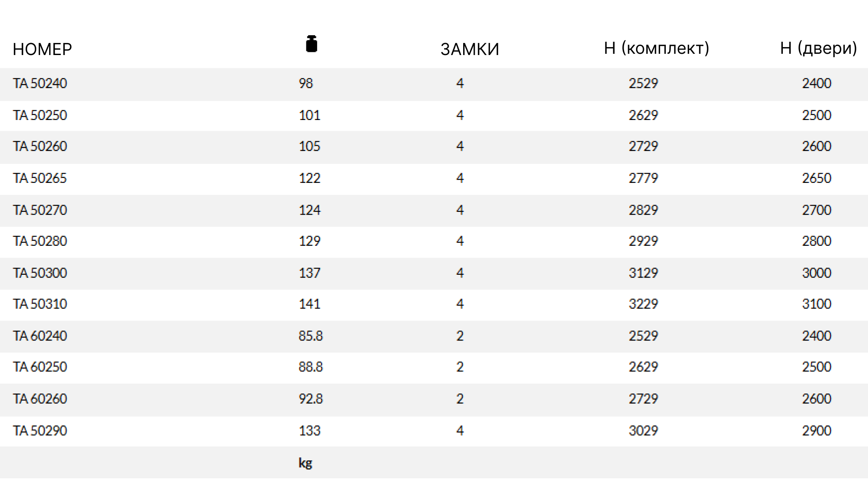
Task: Click the H (двери) column header
Action: click(x=818, y=48)
